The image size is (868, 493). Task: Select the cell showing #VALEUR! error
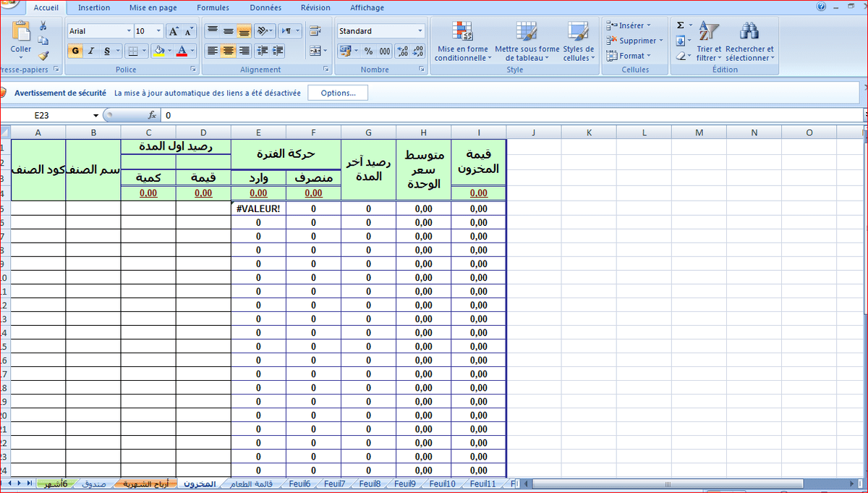point(258,208)
